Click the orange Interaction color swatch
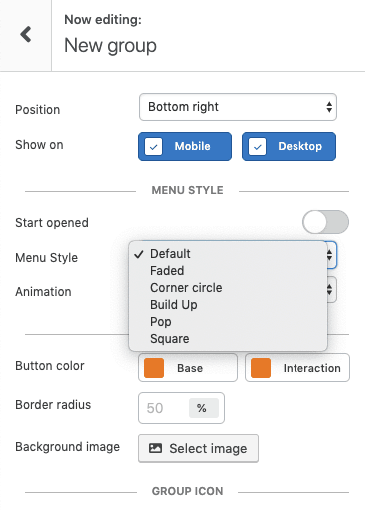The image size is (365, 511). (261, 368)
